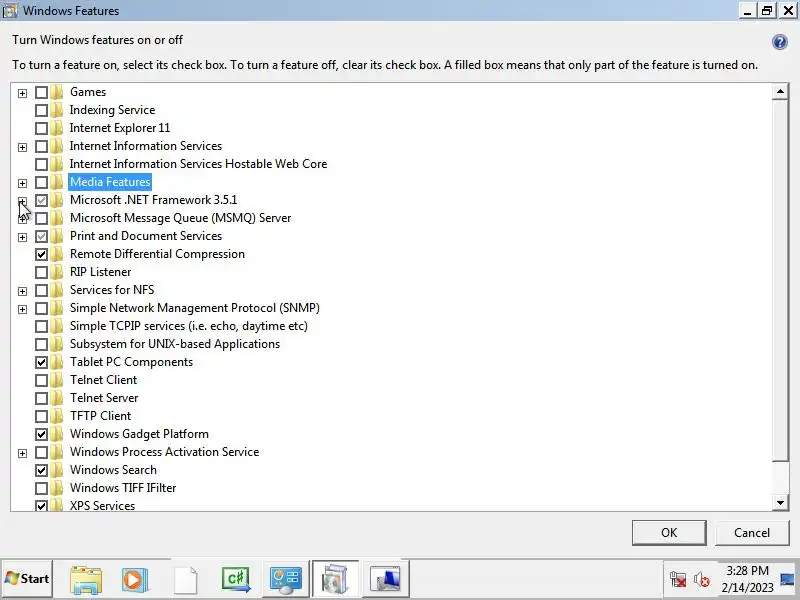Select the Tablet PC Components label
This screenshot has height=600, width=800.
click(131, 362)
